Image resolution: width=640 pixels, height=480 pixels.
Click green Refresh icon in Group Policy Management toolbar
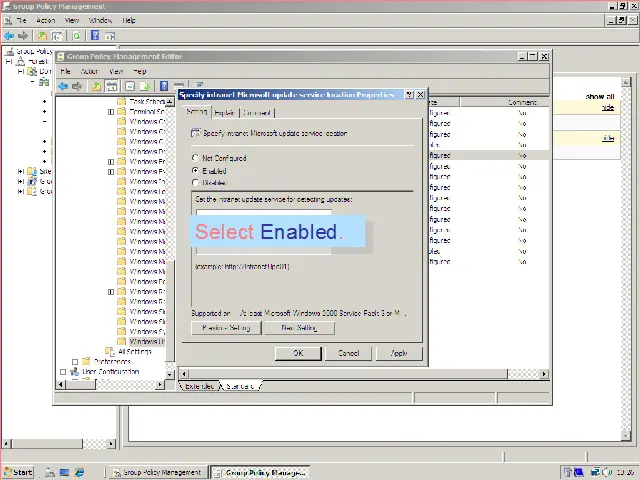point(76,36)
